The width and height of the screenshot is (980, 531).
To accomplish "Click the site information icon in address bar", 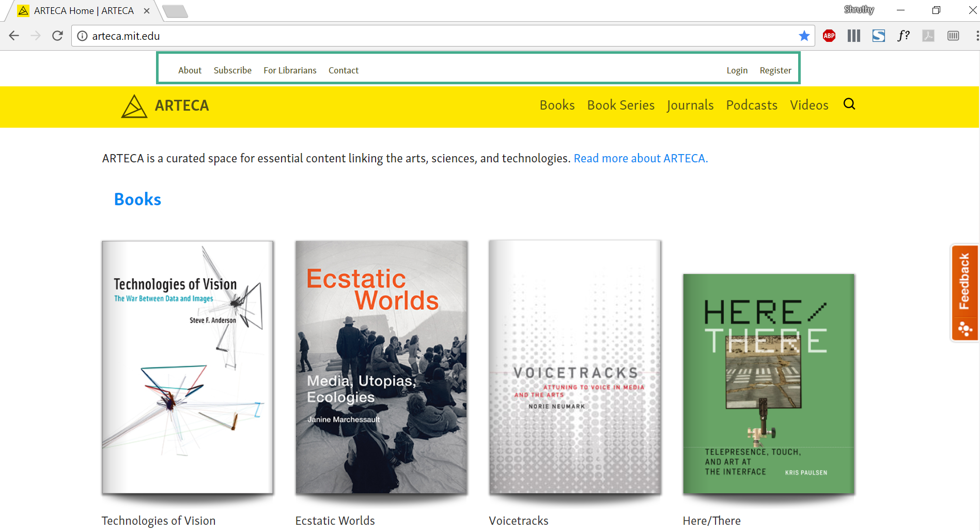I will pos(82,36).
